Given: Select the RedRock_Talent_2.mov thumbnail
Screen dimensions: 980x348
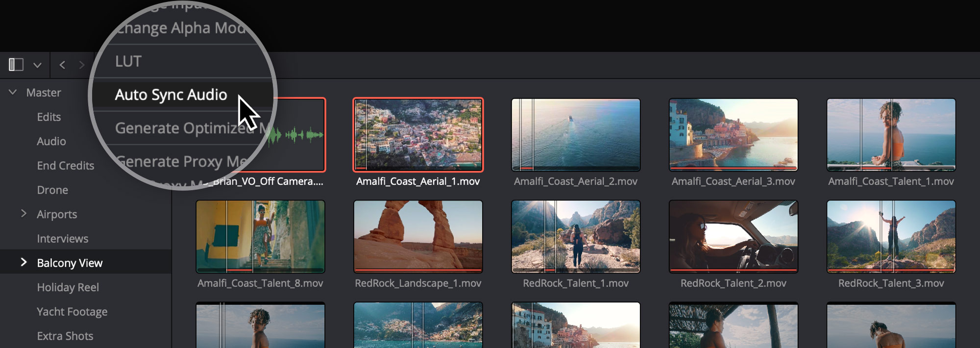Looking at the screenshot, I should pos(734,237).
